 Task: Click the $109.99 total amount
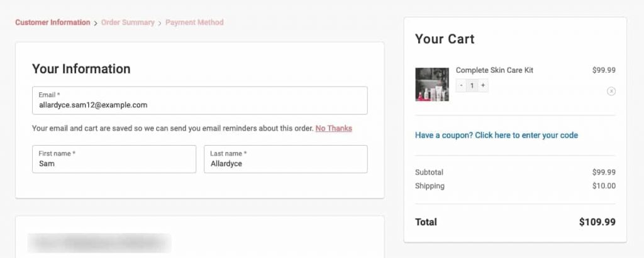[597, 222]
